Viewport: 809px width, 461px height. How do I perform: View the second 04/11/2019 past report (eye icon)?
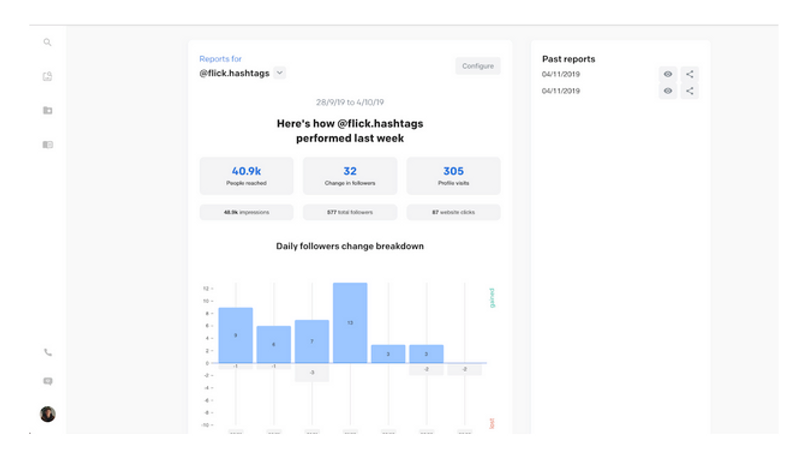tap(668, 91)
